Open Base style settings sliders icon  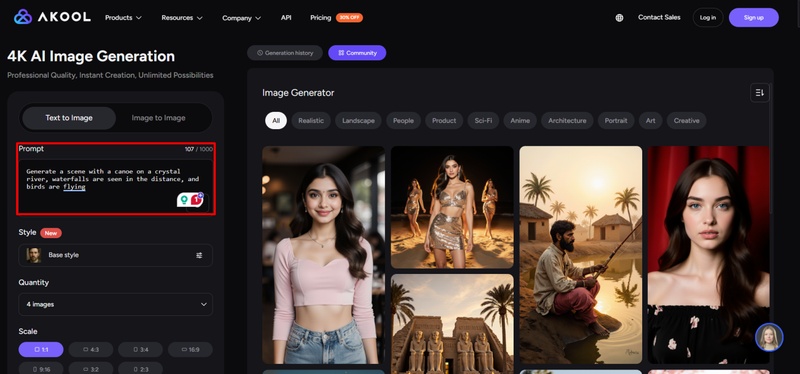[x=199, y=255]
